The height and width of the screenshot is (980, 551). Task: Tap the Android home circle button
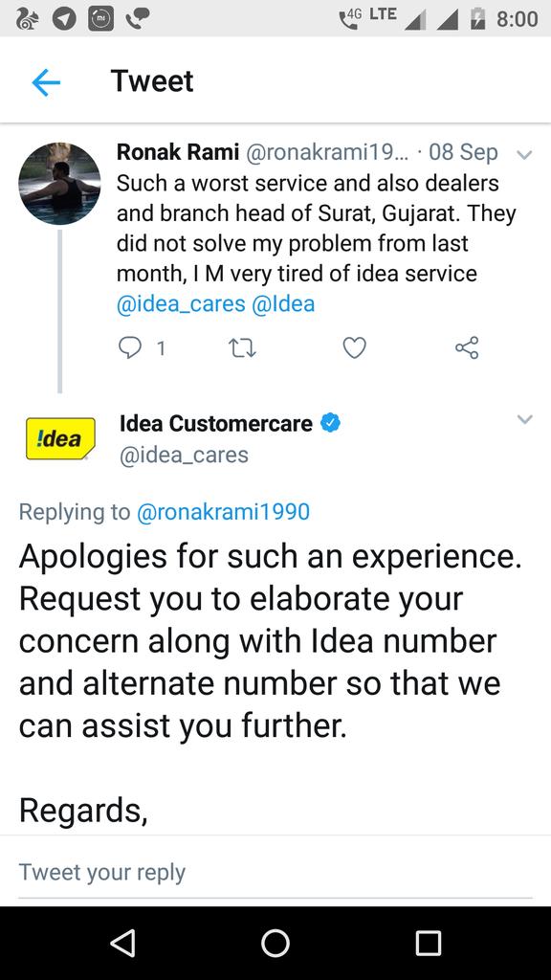pyautogui.click(x=275, y=943)
